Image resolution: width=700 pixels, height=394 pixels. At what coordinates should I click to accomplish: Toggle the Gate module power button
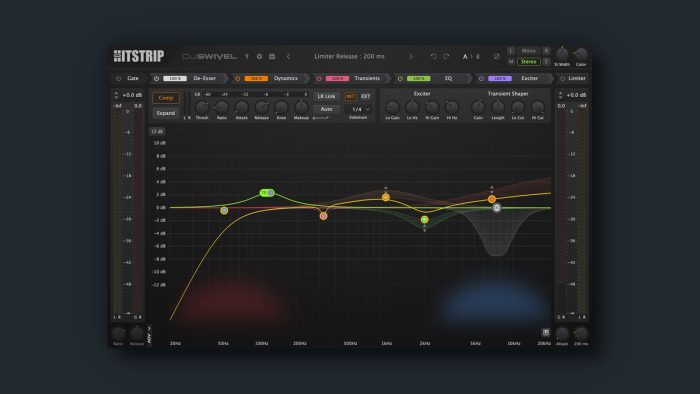[x=118, y=79]
